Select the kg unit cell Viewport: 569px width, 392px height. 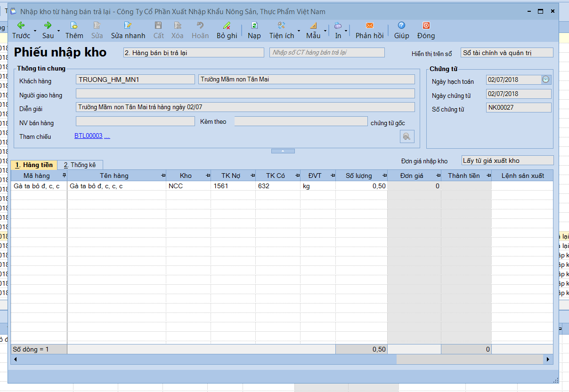[x=318, y=186]
